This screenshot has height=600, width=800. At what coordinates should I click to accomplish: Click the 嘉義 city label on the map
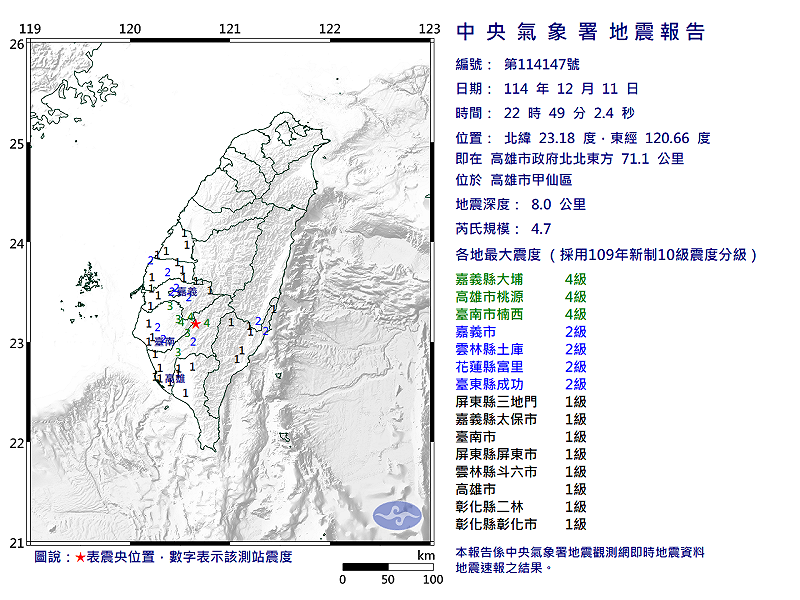187,292
